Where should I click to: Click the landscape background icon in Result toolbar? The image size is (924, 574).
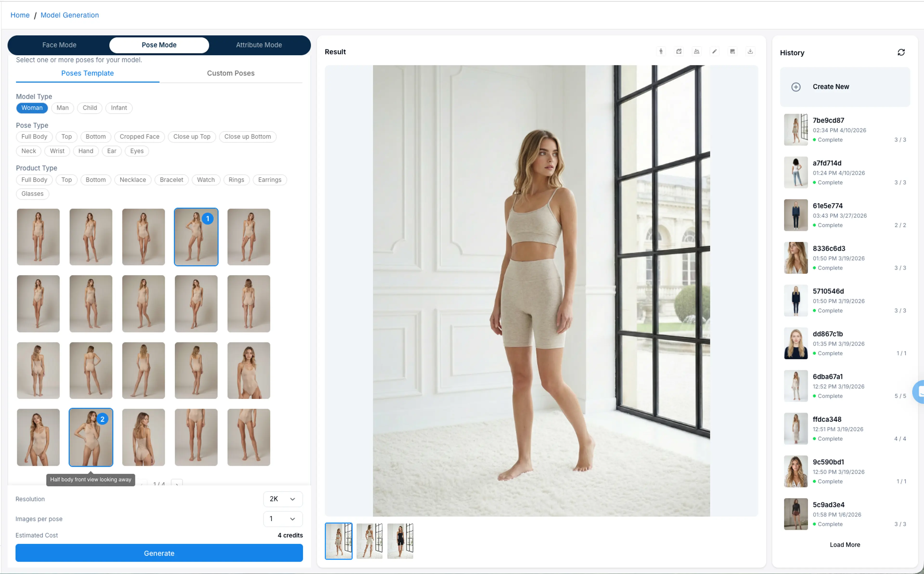click(x=697, y=52)
